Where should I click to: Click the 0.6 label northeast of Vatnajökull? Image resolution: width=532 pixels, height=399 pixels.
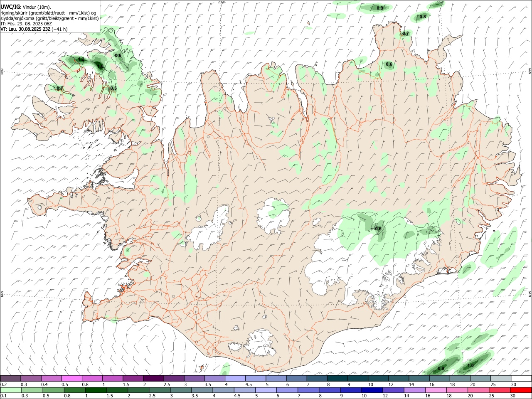coord(378,229)
